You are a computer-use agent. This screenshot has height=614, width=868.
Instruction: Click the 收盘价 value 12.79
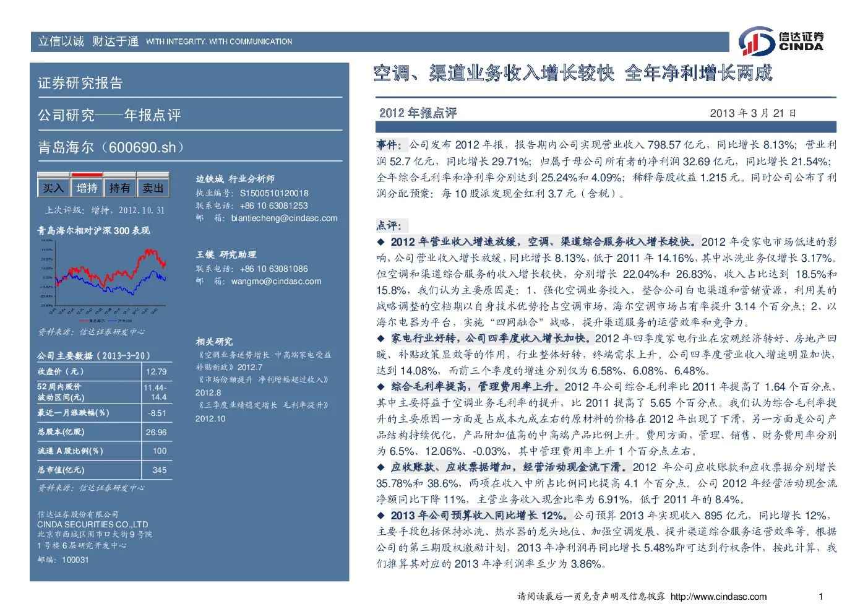[x=157, y=371]
